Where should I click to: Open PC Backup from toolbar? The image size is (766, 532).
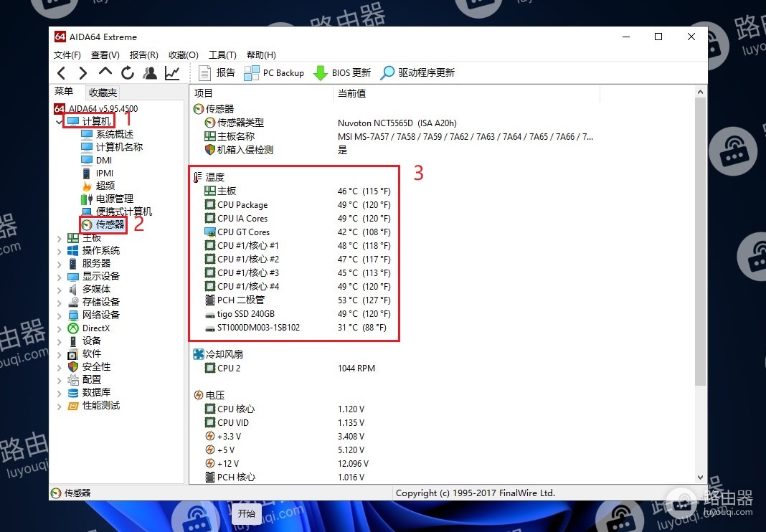pyautogui.click(x=274, y=73)
